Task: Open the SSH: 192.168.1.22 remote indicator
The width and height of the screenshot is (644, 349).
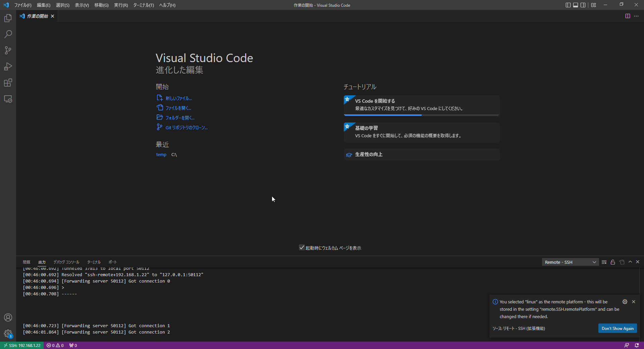Action: click(22, 345)
